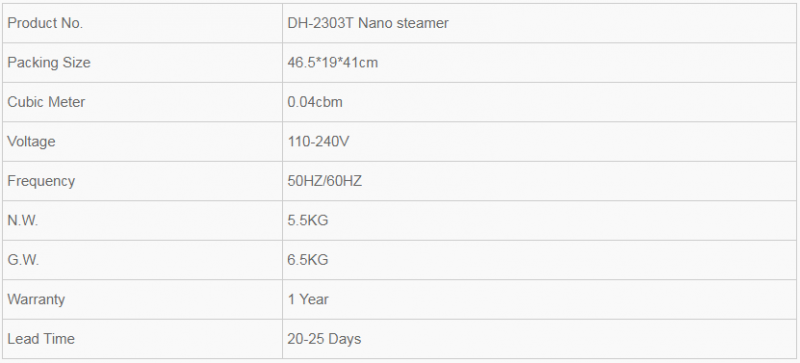Click the empty area of the Voltage row

click(x=571, y=141)
